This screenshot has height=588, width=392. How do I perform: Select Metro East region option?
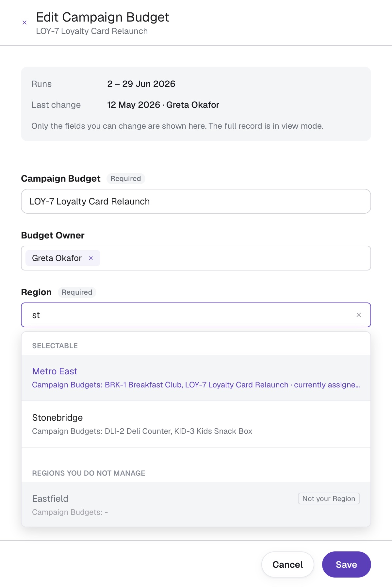[x=196, y=378]
